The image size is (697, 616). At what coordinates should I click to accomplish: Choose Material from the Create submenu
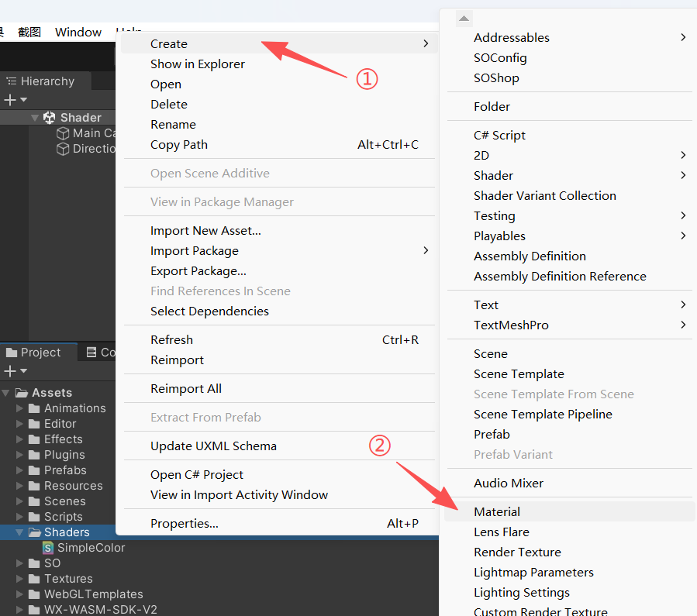pos(497,512)
